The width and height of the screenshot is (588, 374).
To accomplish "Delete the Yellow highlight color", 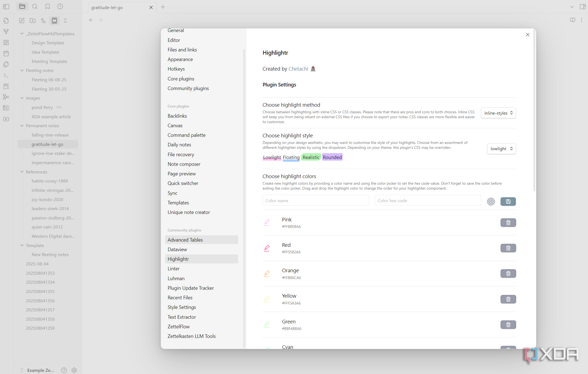I will tap(508, 299).
